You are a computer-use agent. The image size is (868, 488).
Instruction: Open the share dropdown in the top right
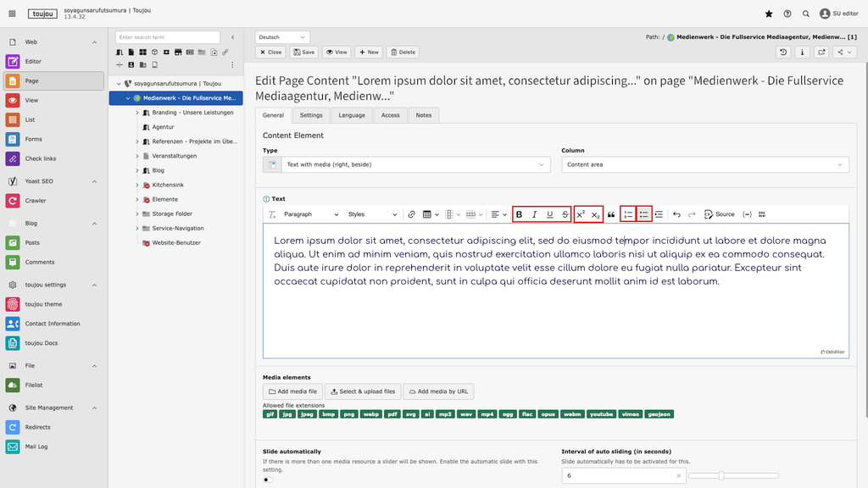pyautogui.click(x=845, y=52)
